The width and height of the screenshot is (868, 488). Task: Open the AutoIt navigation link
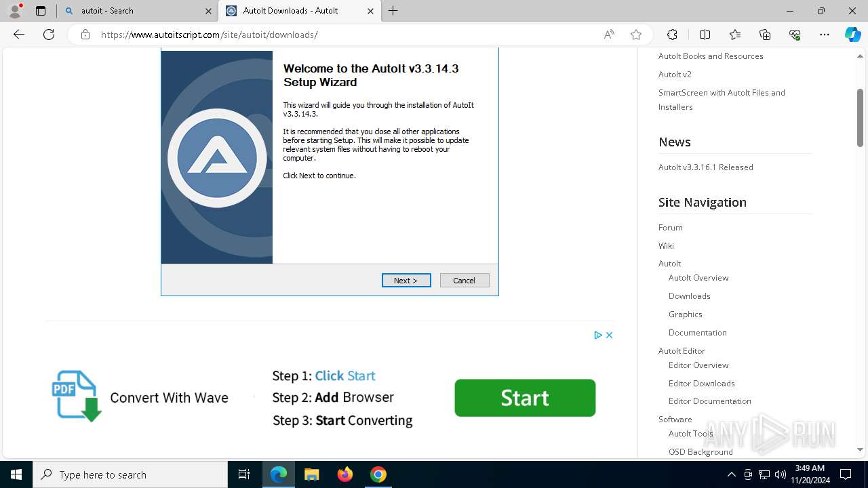click(x=669, y=264)
